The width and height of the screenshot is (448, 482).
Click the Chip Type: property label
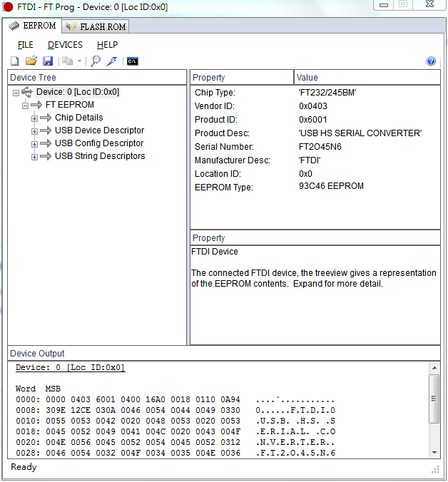coord(215,93)
